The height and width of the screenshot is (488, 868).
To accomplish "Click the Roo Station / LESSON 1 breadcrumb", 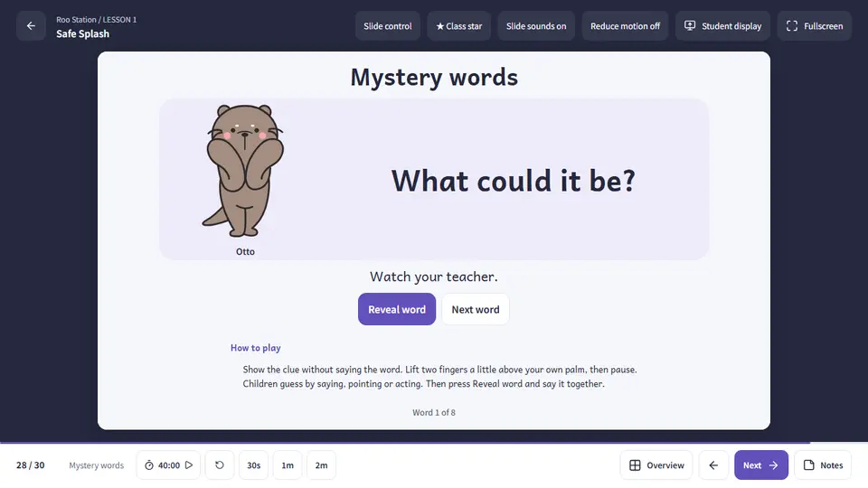I will tap(97, 19).
